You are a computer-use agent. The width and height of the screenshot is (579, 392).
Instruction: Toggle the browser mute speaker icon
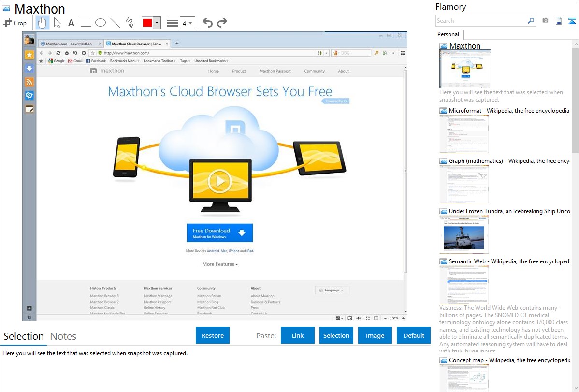click(x=359, y=318)
